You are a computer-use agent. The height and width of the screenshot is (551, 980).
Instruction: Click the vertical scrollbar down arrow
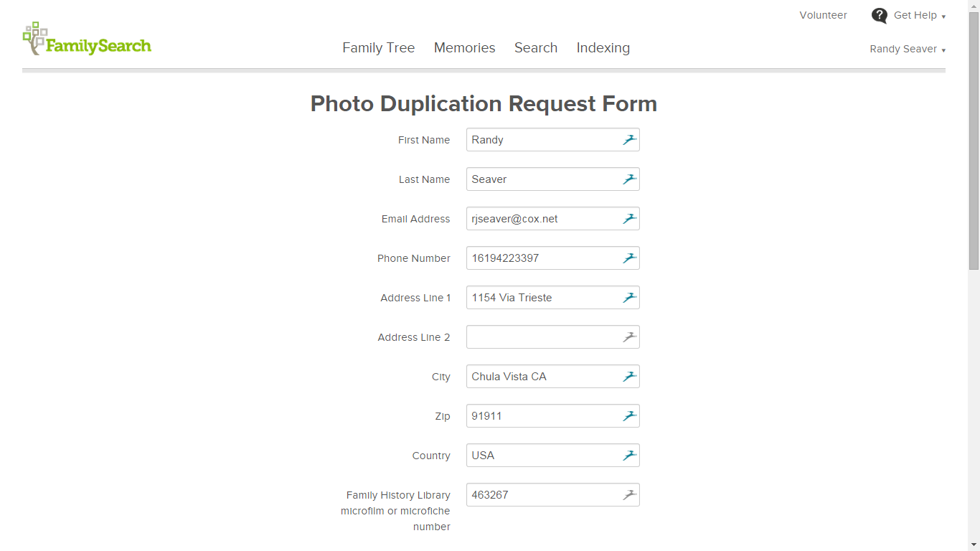point(974,545)
